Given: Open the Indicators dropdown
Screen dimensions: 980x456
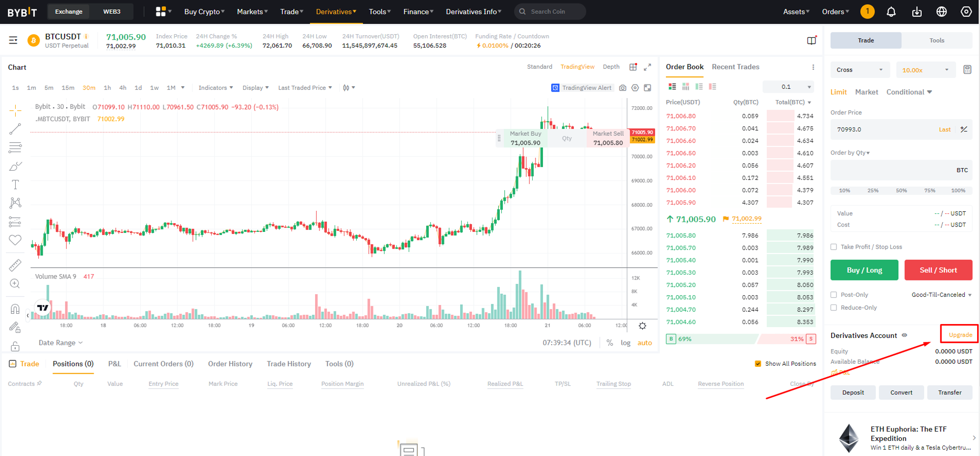Looking at the screenshot, I should [216, 88].
